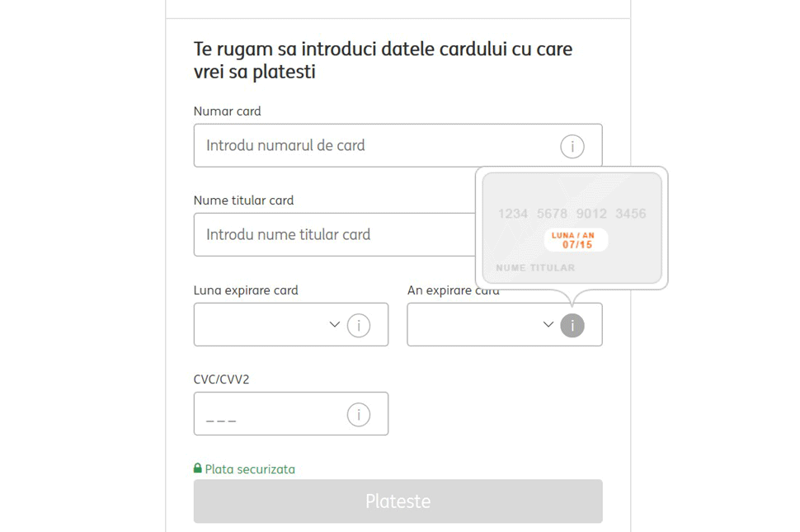Expand Luna expirare card chevron arrow
Image resolution: width=800 pixels, height=532 pixels.
tap(334, 324)
